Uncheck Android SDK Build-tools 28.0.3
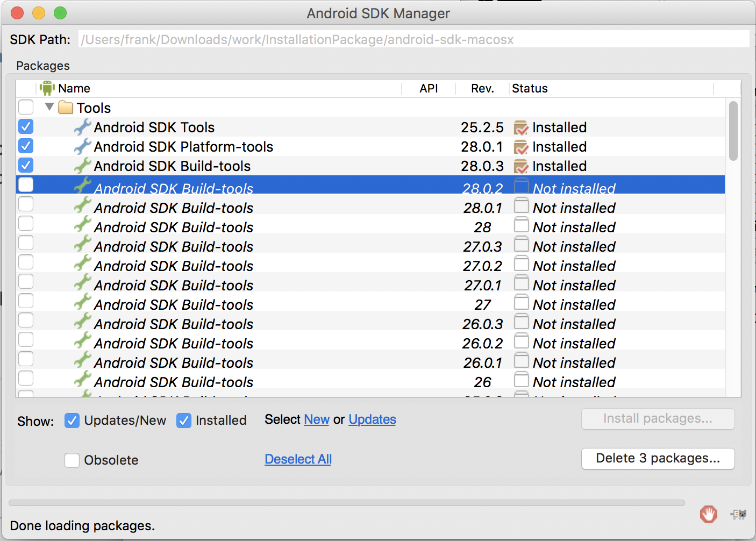756x541 pixels. [x=26, y=165]
